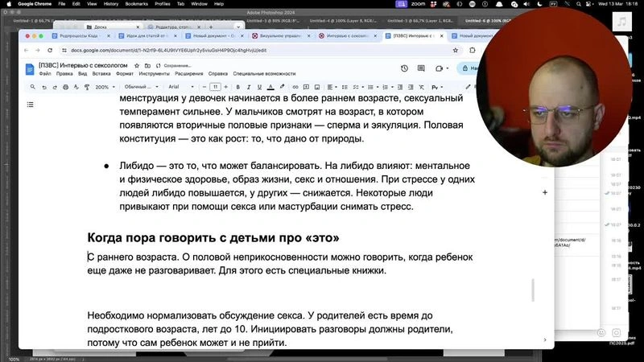
Task: Open version history clock icon
Action: click(x=404, y=68)
